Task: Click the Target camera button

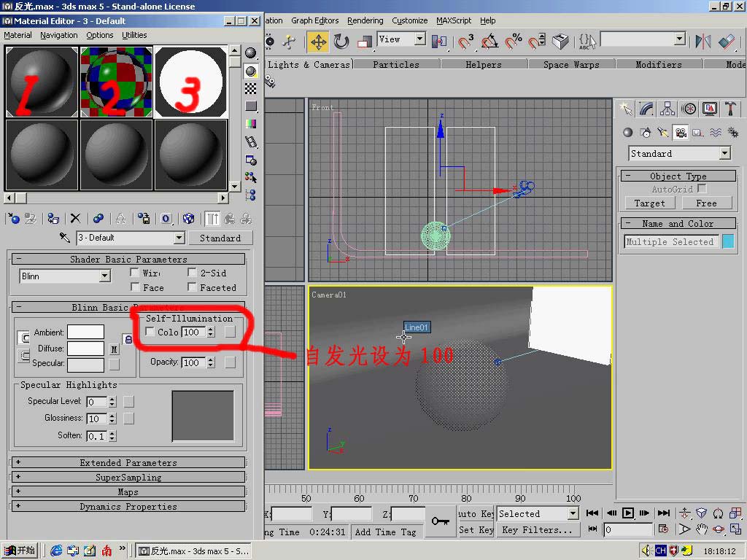Action: coord(649,203)
